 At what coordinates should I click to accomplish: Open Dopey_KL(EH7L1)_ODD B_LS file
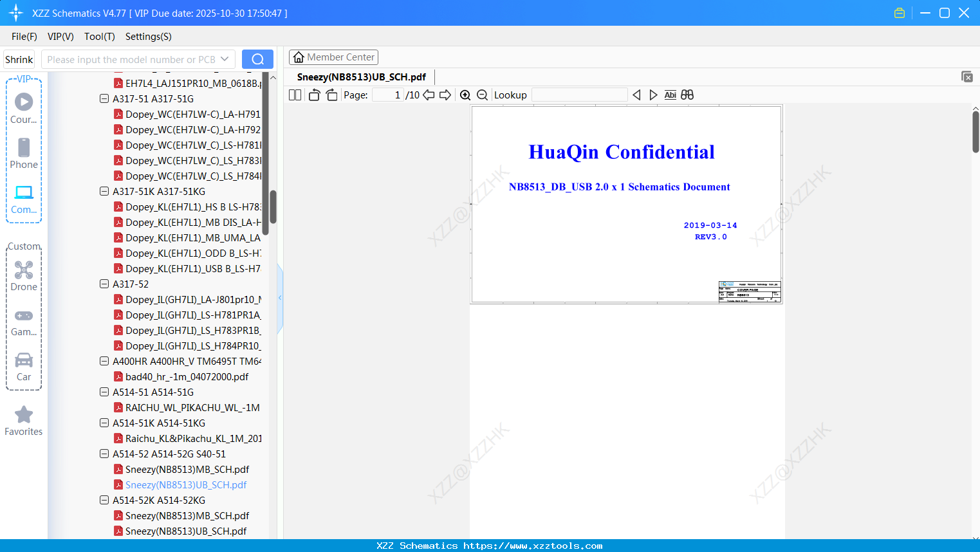tap(187, 253)
